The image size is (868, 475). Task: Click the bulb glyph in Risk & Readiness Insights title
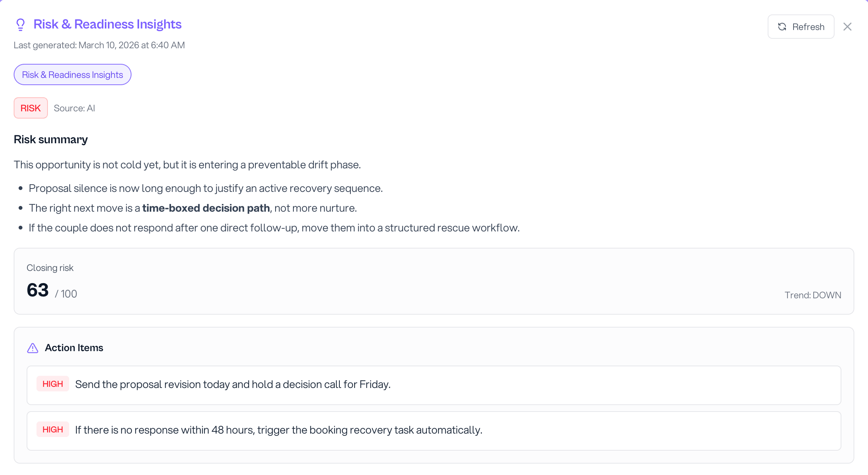point(20,24)
